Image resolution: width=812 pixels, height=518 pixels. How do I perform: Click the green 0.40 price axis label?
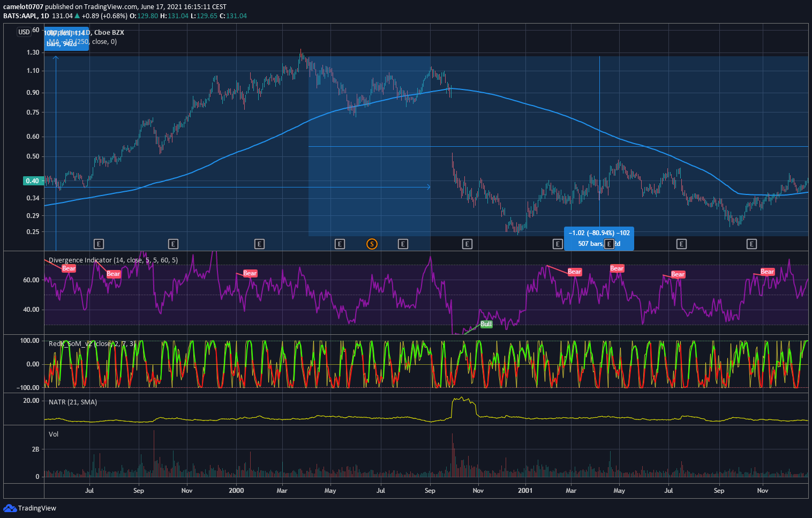(x=33, y=181)
